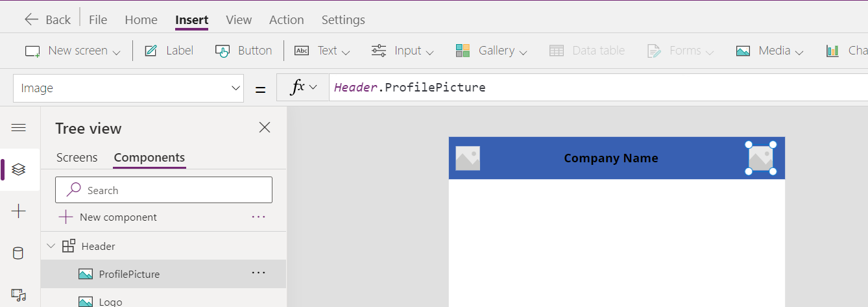868x307 pixels.
Task: Click the plus Insert icon in sidebar
Action: (x=19, y=211)
